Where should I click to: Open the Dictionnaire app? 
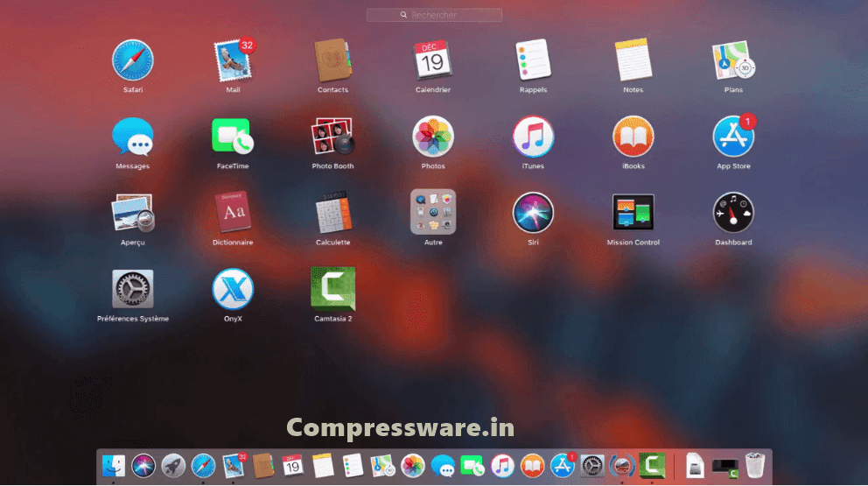point(233,213)
